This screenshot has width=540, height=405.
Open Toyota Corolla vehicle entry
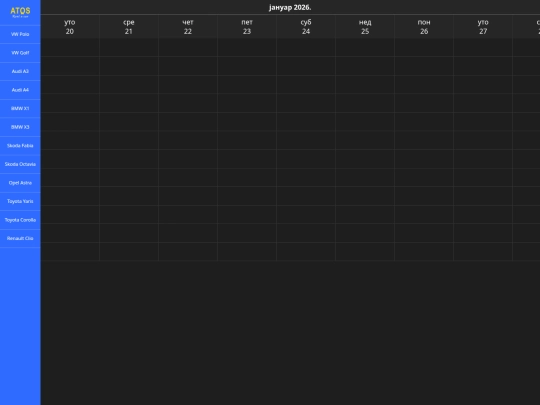coord(20,220)
